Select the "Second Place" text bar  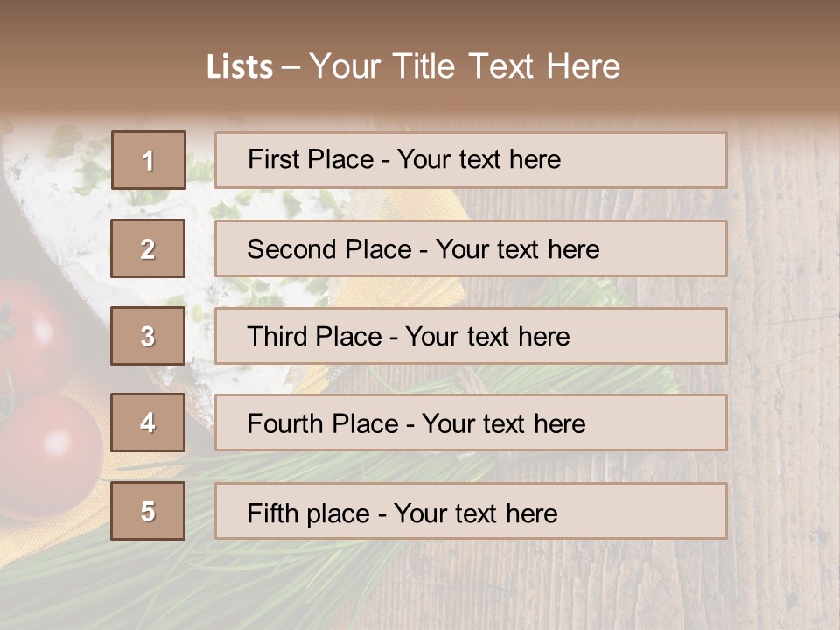tap(471, 248)
